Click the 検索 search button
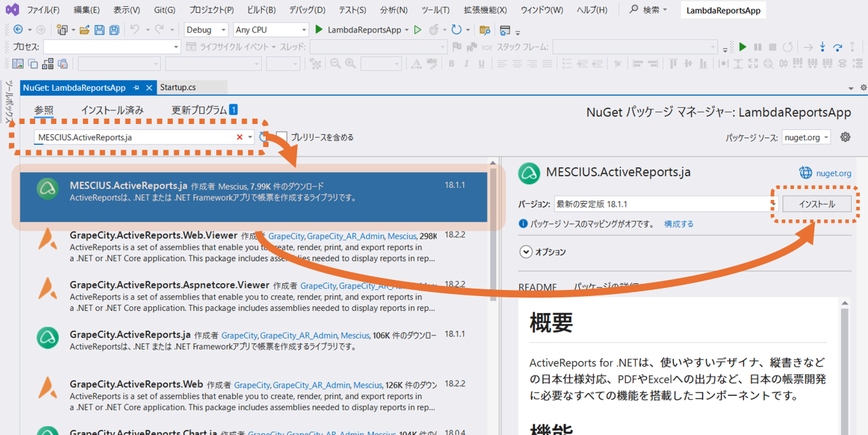The image size is (868, 435). coord(649,10)
